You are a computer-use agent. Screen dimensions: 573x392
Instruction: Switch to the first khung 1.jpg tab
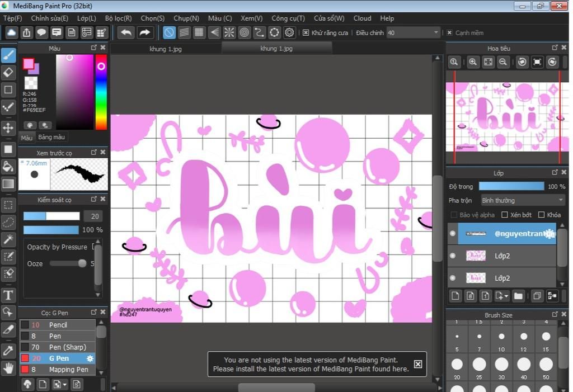166,49
